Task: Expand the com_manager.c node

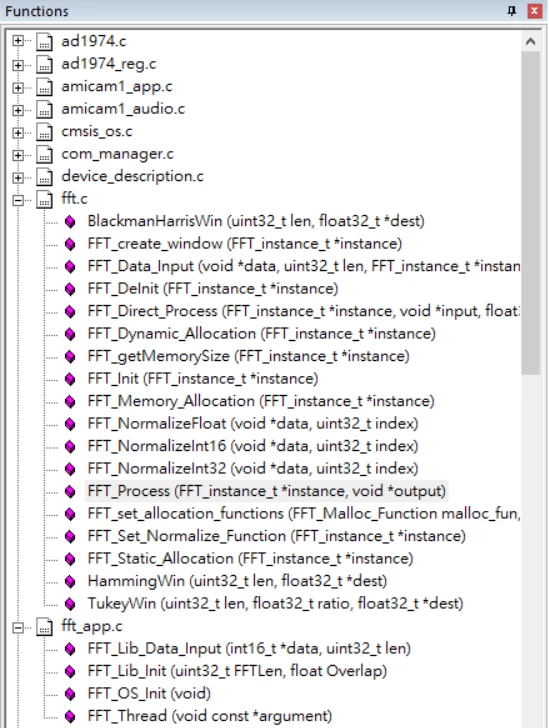Action: click(18, 154)
